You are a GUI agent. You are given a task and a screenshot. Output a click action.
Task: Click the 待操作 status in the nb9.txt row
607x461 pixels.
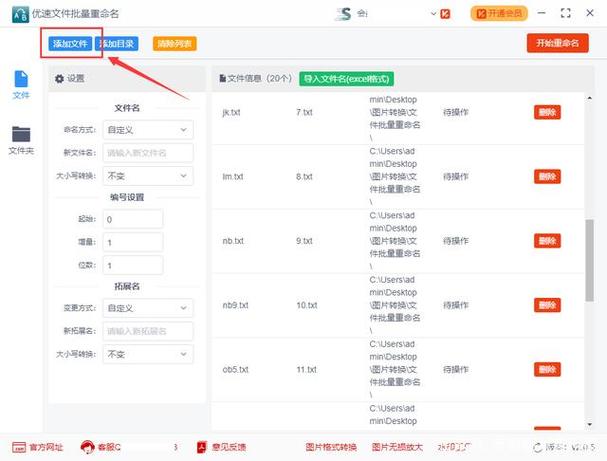coord(456,305)
